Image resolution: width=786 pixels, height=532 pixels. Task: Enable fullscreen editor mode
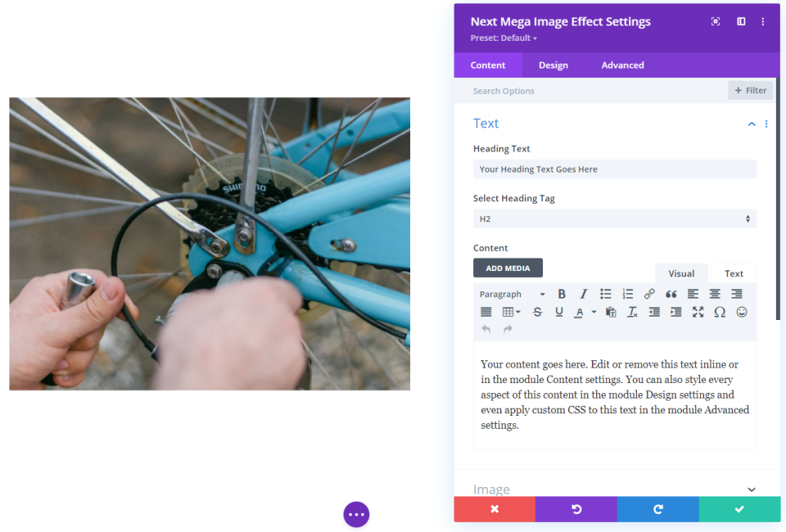coord(698,312)
